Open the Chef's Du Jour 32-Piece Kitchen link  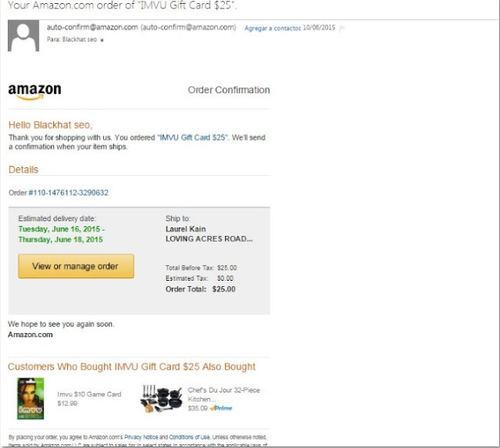click(x=224, y=394)
